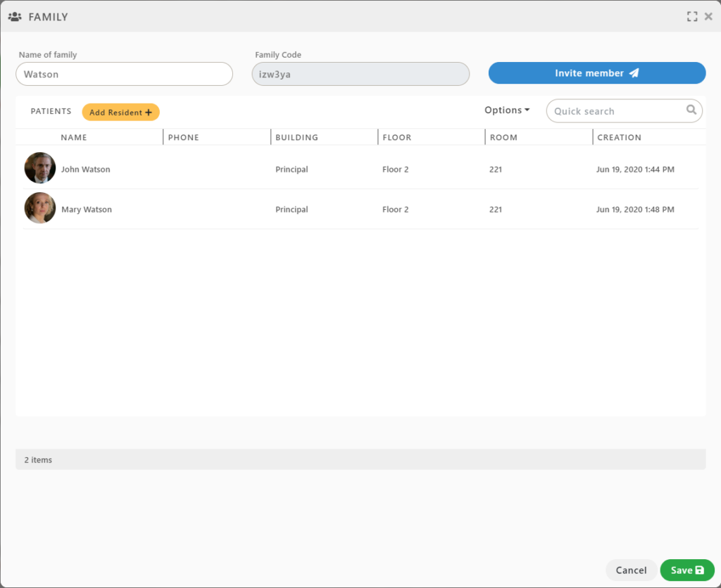Click the FLOOR column header

pyautogui.click(x=397, y=137)
